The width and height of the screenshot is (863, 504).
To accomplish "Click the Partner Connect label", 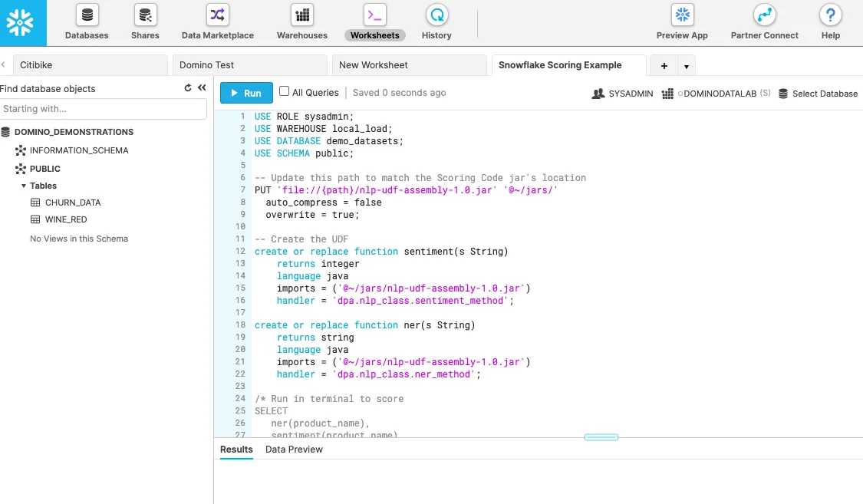I will click(765, 35).
